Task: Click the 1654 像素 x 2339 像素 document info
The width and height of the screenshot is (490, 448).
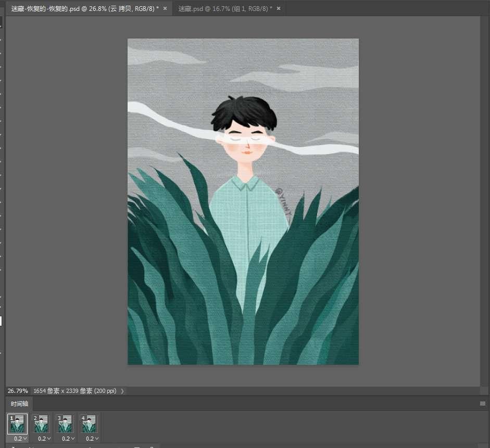Action: point(74,391)
